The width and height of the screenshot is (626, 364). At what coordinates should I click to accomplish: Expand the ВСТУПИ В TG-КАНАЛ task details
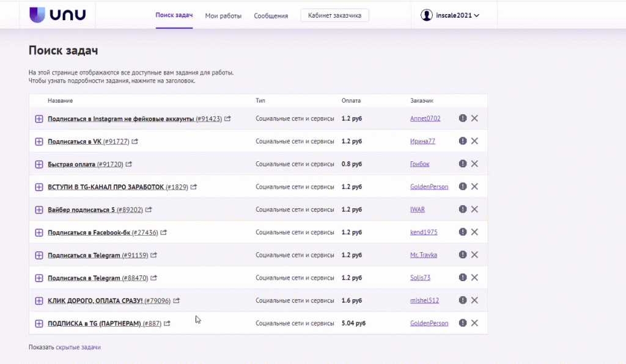pos(39,187)
